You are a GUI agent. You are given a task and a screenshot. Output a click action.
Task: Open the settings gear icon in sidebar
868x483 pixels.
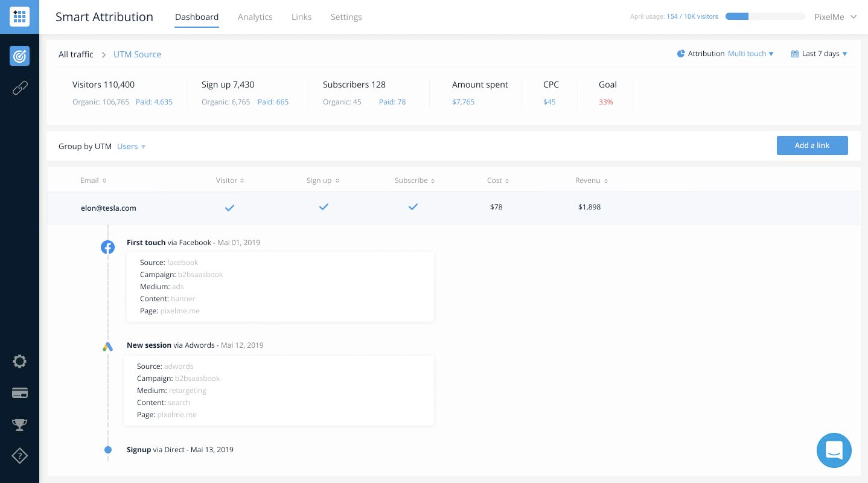[19, 362]
